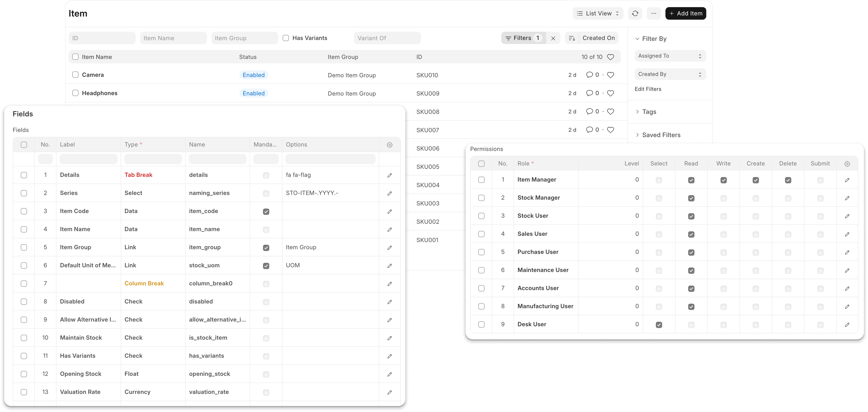The height and width of the screenshot is (412, 868).
Task: Expand the Saved Filters section
Action: coord(658,135)
